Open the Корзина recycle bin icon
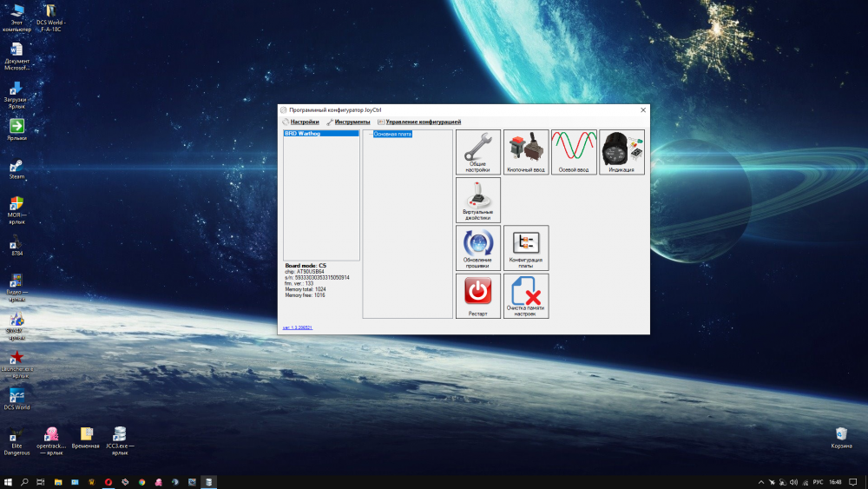Screen dimensions: 868x489 [841, 433]
